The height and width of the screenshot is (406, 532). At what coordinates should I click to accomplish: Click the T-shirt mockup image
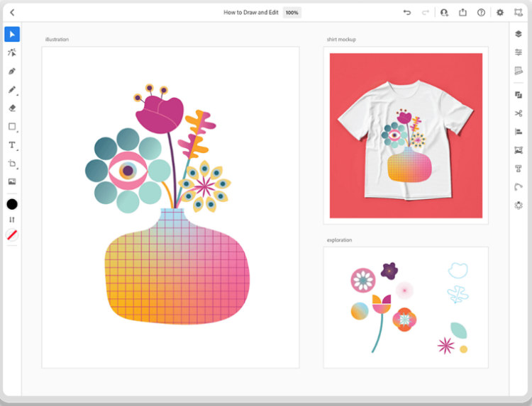(x=406, y=135)
